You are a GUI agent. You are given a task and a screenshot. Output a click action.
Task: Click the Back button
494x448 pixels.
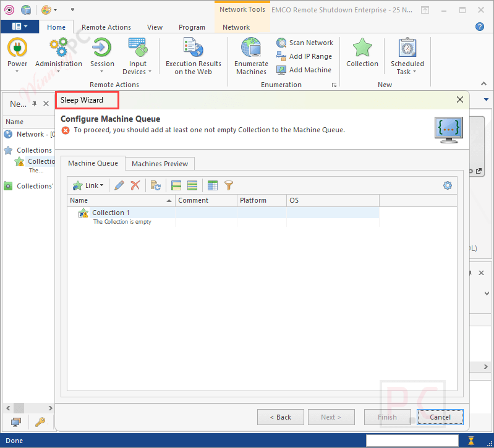[281, 417]
